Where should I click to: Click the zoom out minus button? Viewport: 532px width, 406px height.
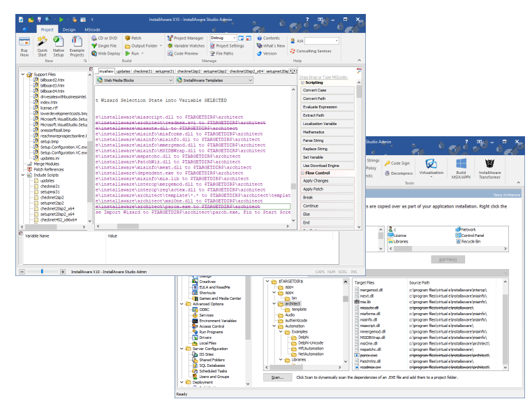pyautogui.click(x=22, y=272)
